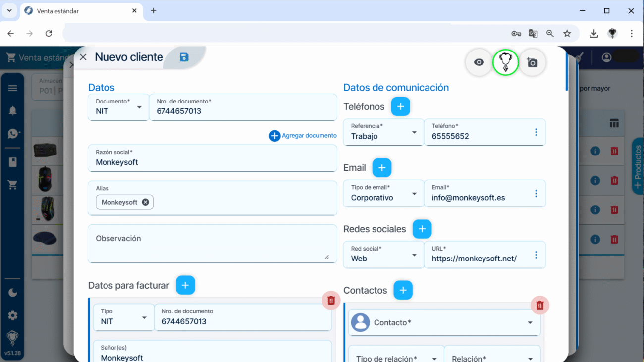This screenshot has height=362, width=644.
Task: Remove the Monkeysoft alias chip
Action: (x=145, y=202)
